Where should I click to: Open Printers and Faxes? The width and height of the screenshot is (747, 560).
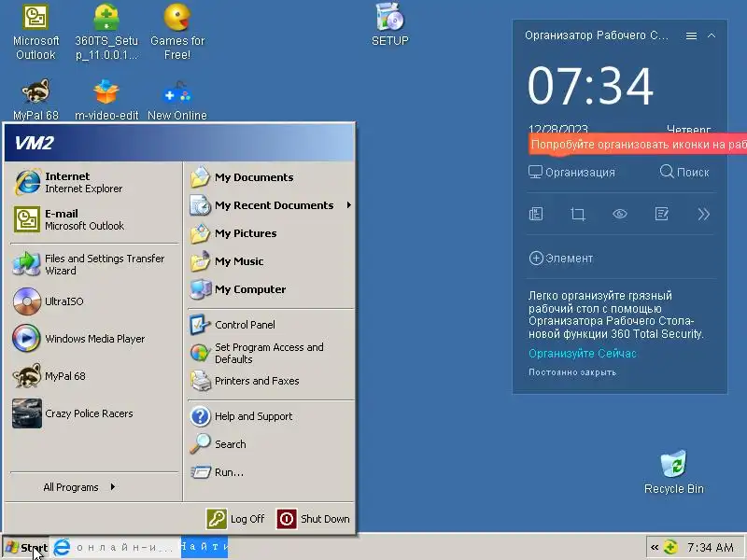(x=271, y=381)
